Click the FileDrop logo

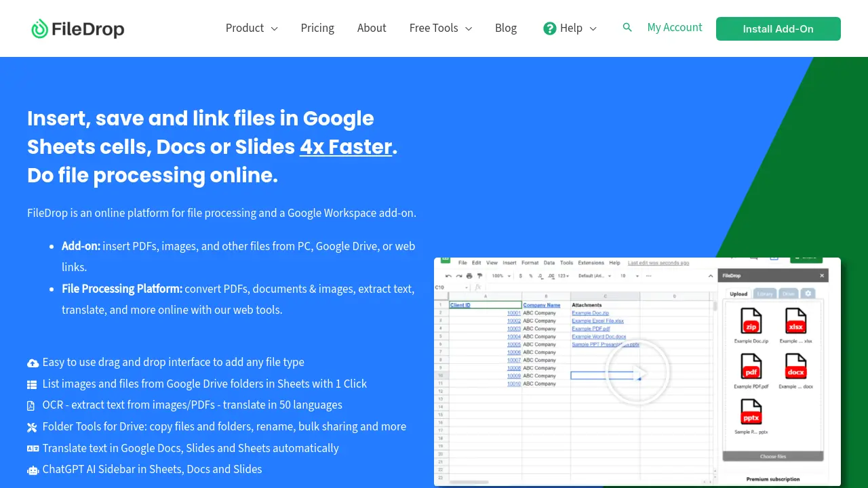click(77, 28)
